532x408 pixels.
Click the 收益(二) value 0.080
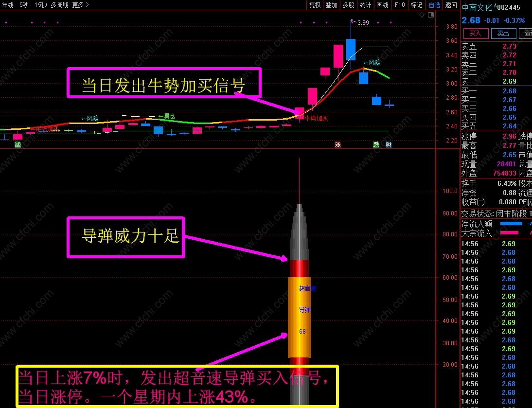coord(508,202)
